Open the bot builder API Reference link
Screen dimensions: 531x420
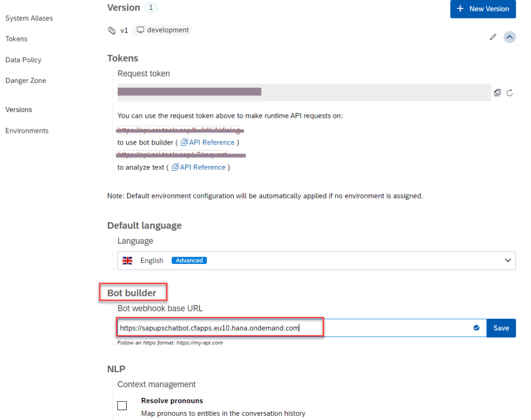(x=208, y=142)
